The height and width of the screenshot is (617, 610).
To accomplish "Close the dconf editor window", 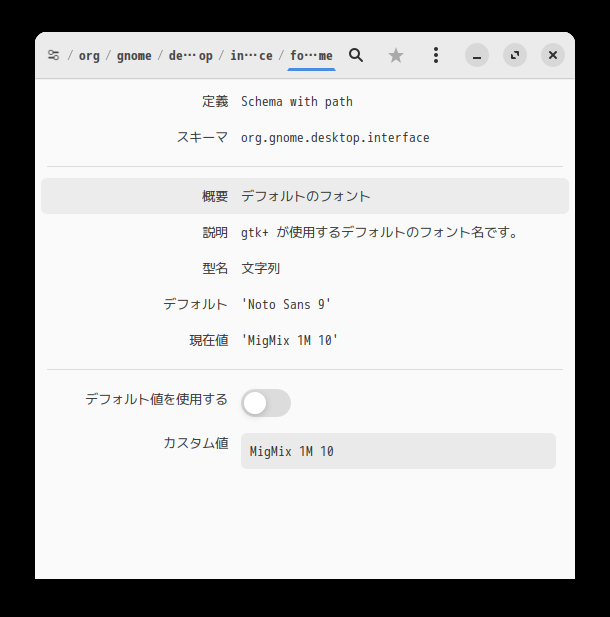I will click(553, 56).
